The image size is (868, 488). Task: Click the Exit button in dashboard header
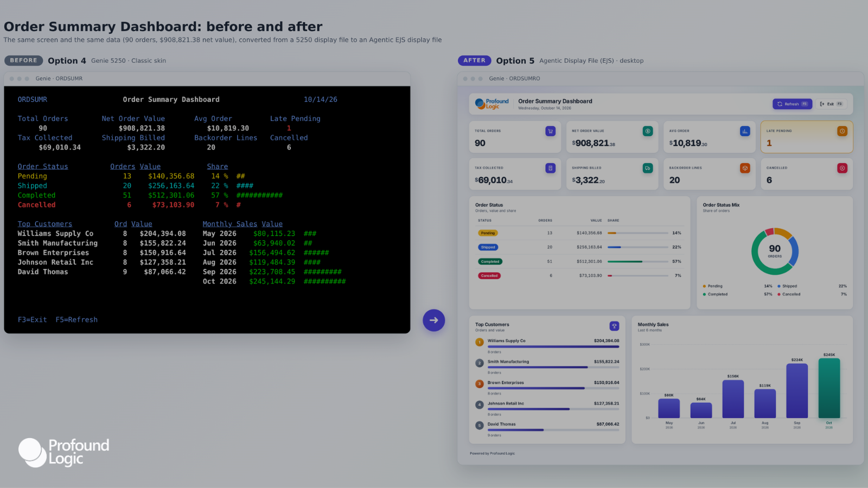point(831,104)
